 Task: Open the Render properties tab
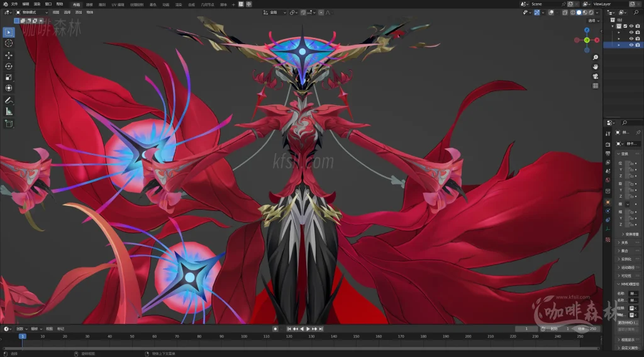coord(608,144)
